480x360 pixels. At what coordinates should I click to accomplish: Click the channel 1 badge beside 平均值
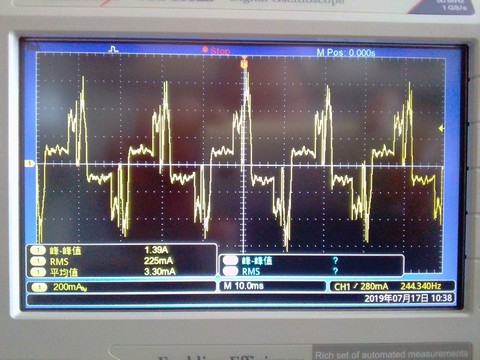[38, 272]
